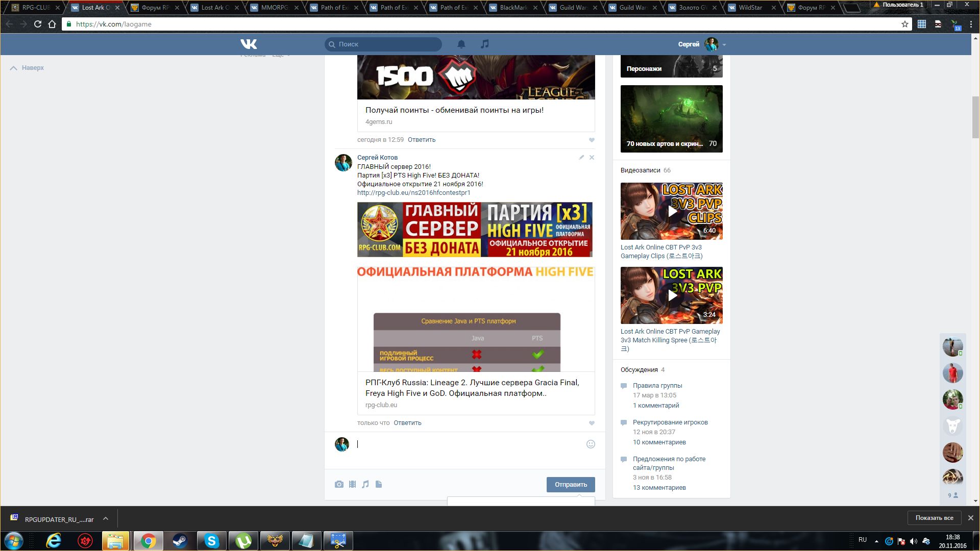Open rpg-club.eu/ns2016hfcontestpr1 link
Screen dimensions: 980x551
pos(414,193)
